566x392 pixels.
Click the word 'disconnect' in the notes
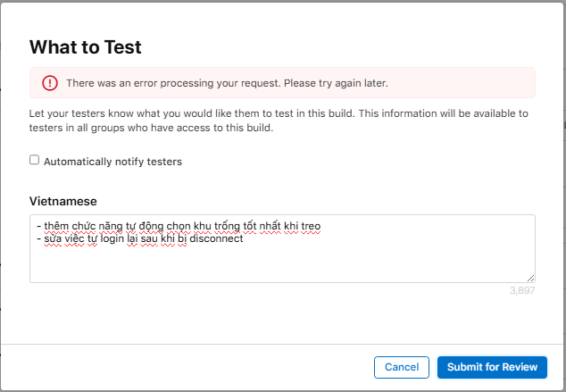point(216,239)
